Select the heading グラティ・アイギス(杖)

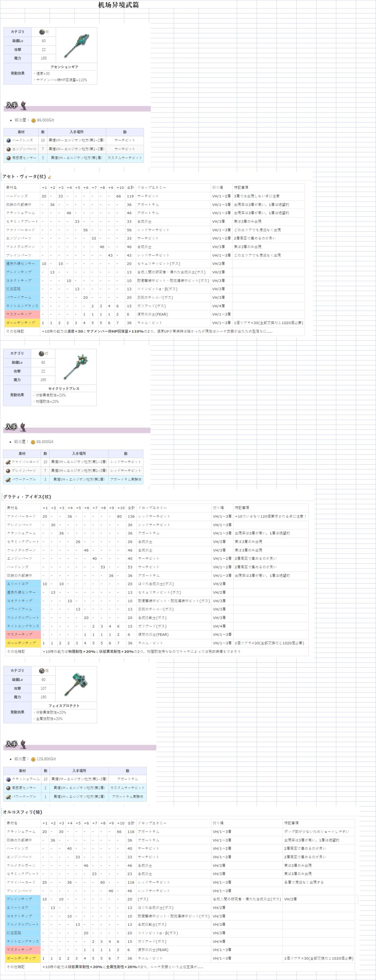click(x=27, y=497)
